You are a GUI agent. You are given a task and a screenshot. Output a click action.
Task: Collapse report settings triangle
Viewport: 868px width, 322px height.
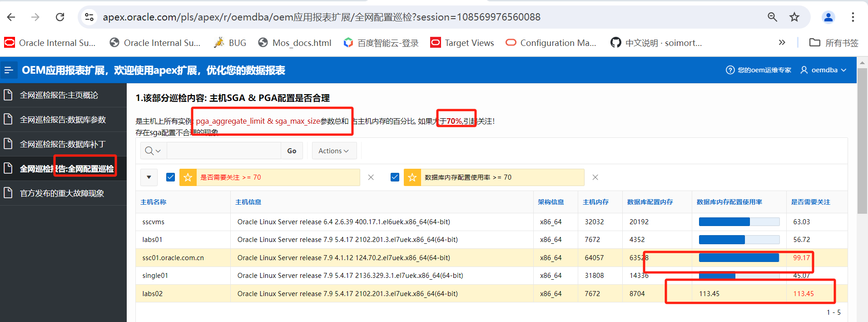pos(149,177)
